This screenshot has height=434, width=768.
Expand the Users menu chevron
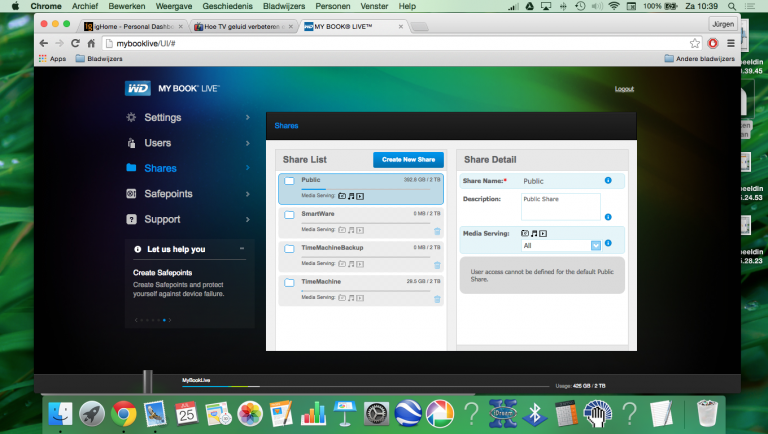248,143
